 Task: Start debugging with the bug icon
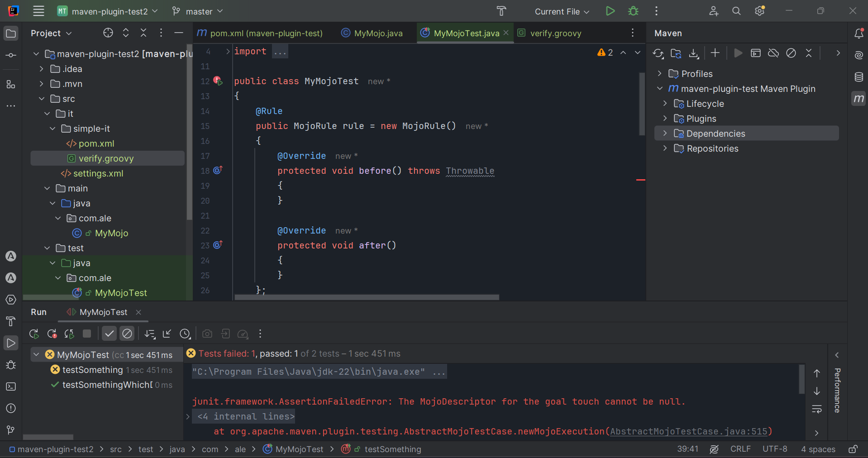point(633,11)
